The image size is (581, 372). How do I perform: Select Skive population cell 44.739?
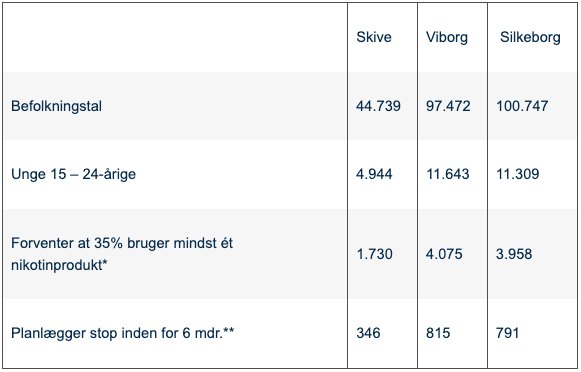378,106
